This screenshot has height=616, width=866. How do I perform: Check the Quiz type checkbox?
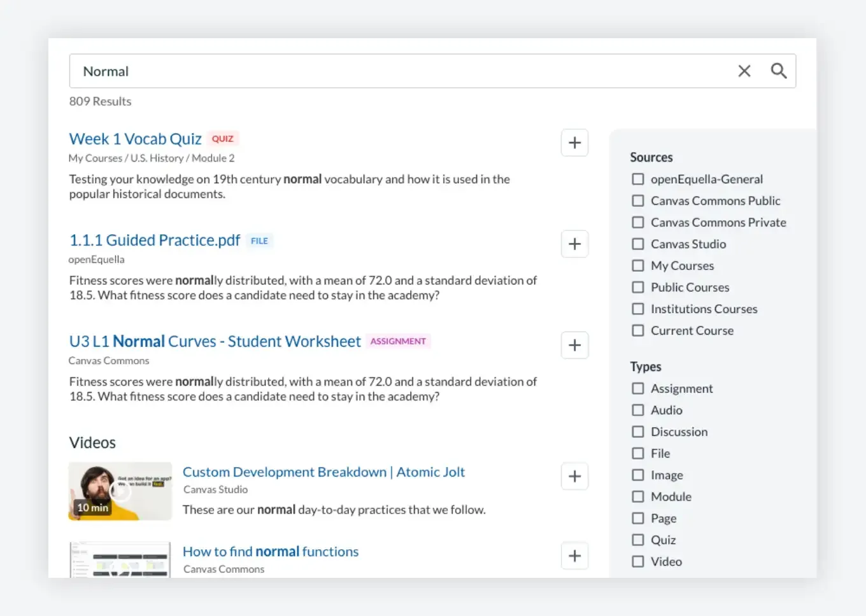[x=638, y=540]
